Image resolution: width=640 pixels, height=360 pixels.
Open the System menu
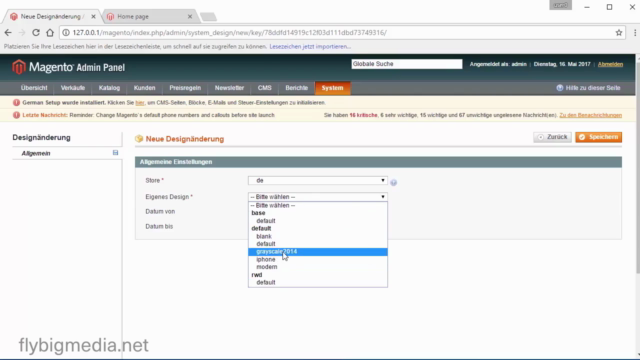click(x=332, y=88)
